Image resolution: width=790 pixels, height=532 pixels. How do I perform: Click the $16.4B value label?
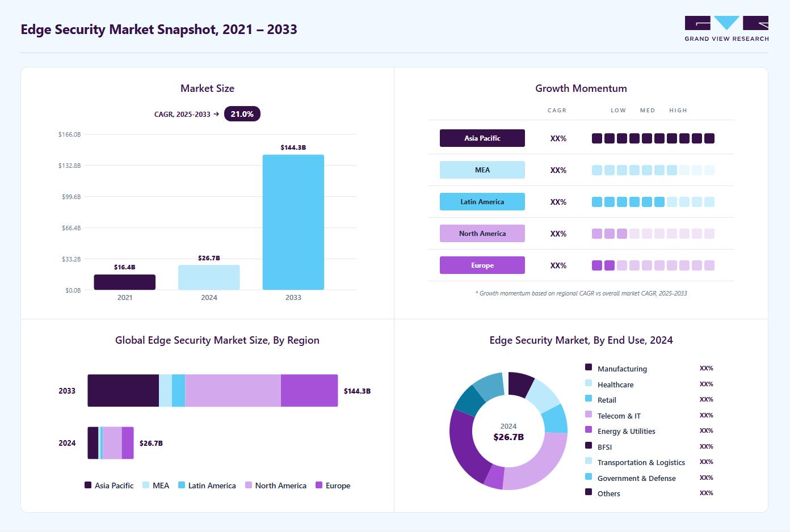coord(125,267)
